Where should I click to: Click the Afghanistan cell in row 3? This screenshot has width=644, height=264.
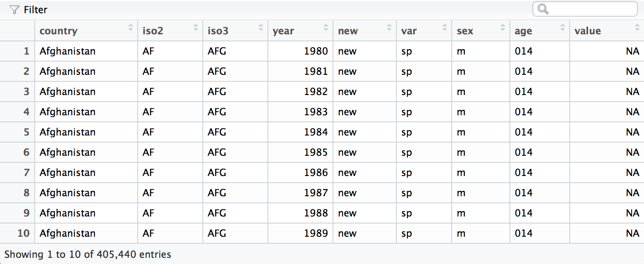coord(67,92)
